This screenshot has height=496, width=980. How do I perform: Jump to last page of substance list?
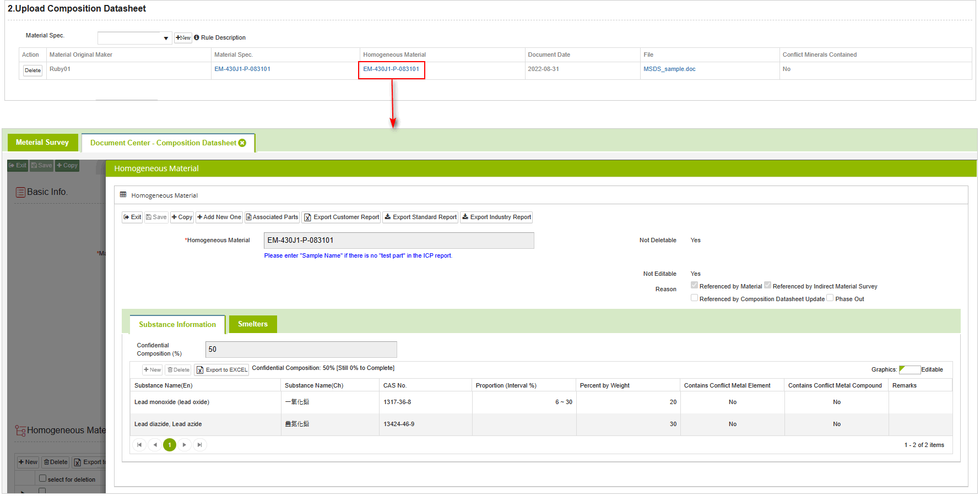pyautogui.click(x=200, y=445)
